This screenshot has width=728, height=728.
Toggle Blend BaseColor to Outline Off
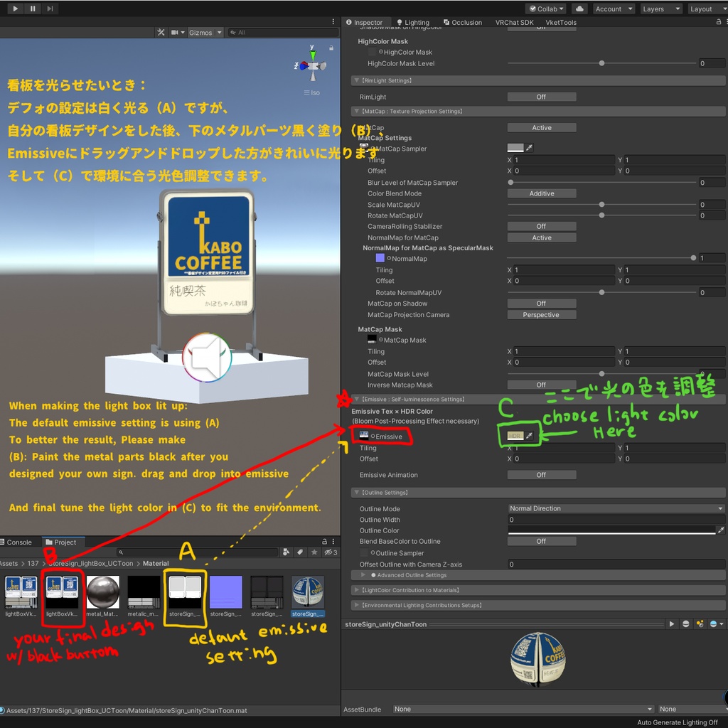pyautogui.click(x=541, y=541)
